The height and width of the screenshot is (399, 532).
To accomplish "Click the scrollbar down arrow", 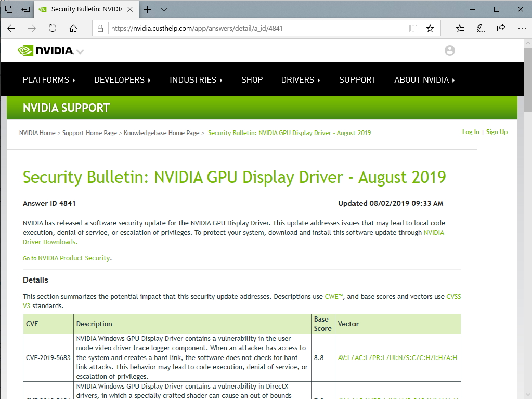I will click(x=528, y=395).
